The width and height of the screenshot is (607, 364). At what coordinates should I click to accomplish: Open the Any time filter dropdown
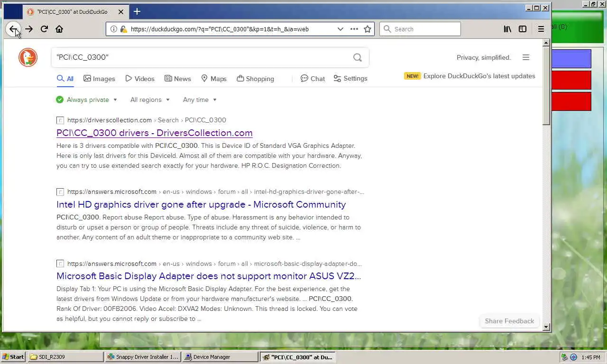200,100
